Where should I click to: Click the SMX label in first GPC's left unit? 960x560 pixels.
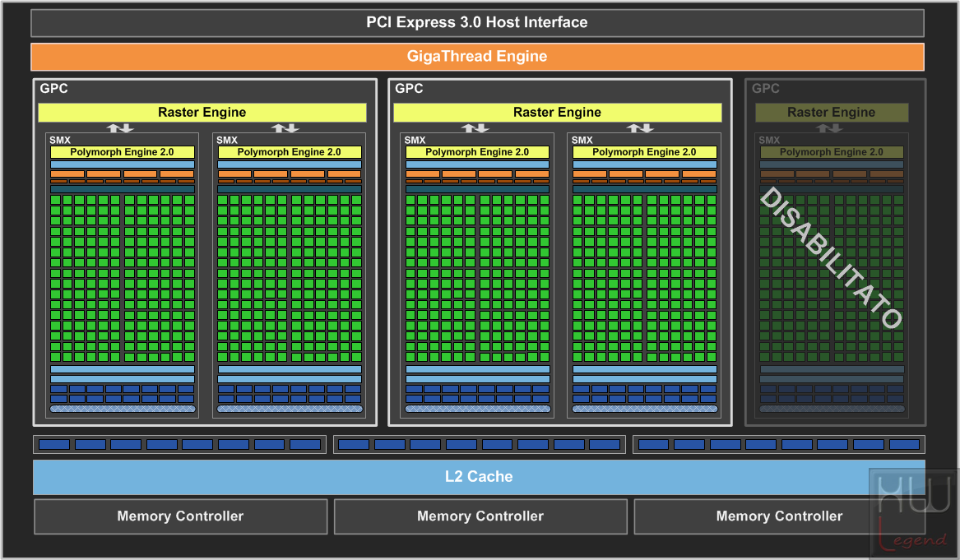tap(60, 140)
